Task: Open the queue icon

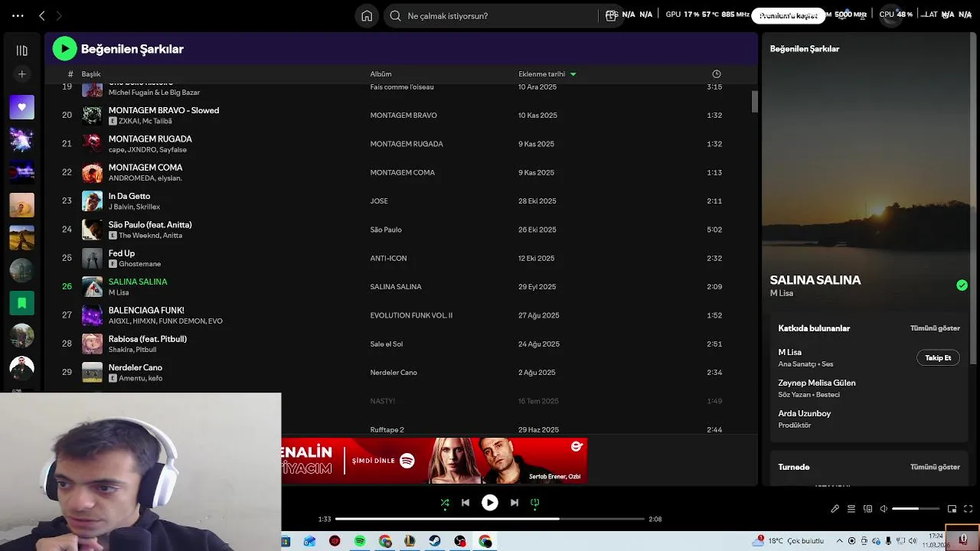Action: coord(851,509)
